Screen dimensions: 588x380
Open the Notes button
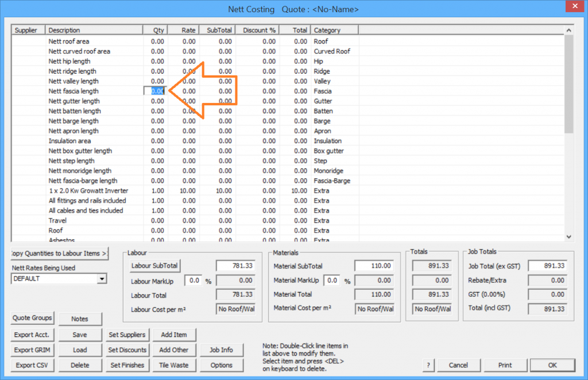[80, 319]
